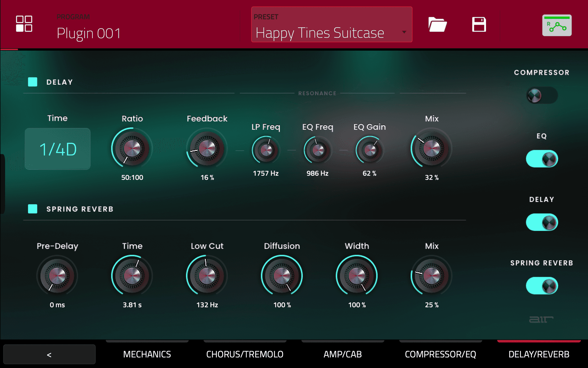Click the open folder preset icon

pos(437,25)
